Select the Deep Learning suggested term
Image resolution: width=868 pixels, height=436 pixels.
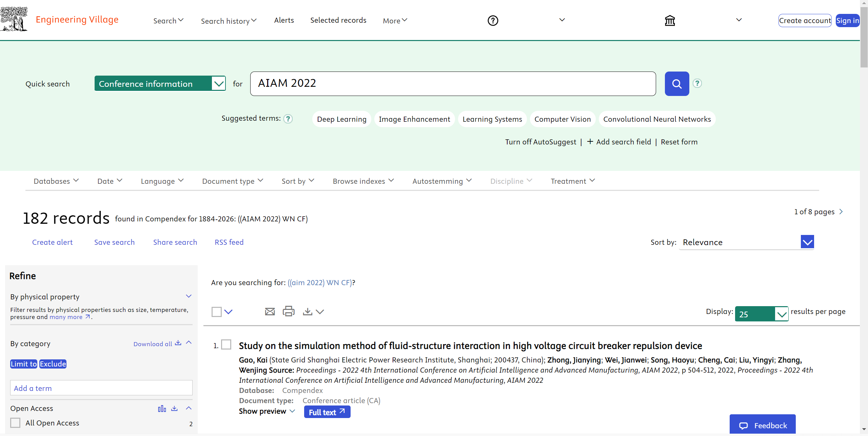(341, 119)
